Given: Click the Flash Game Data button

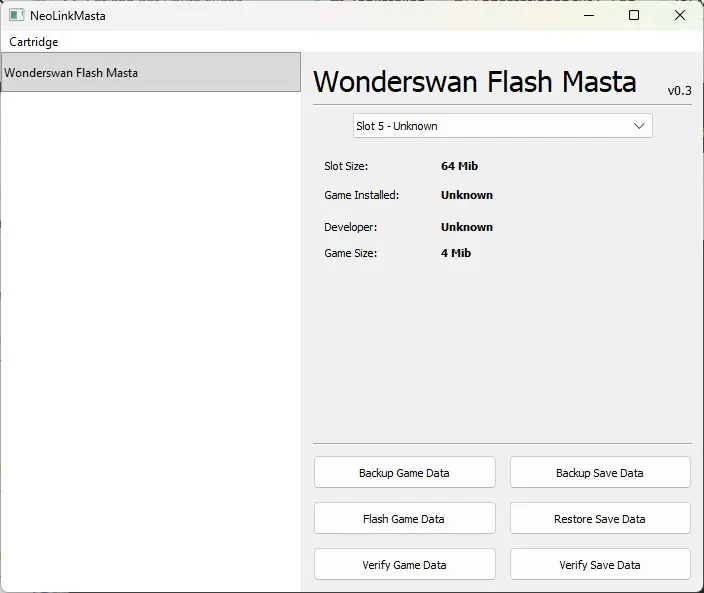Looking at the screenshot, I should tap(405, 518).
